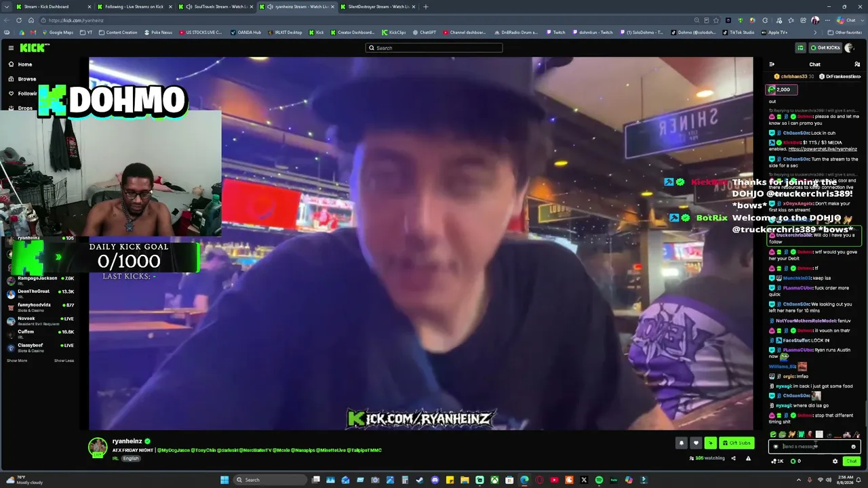The image size is (868, 488).
Task: Open the Content Creation bookmarks folder
Action: coord(118,33)
